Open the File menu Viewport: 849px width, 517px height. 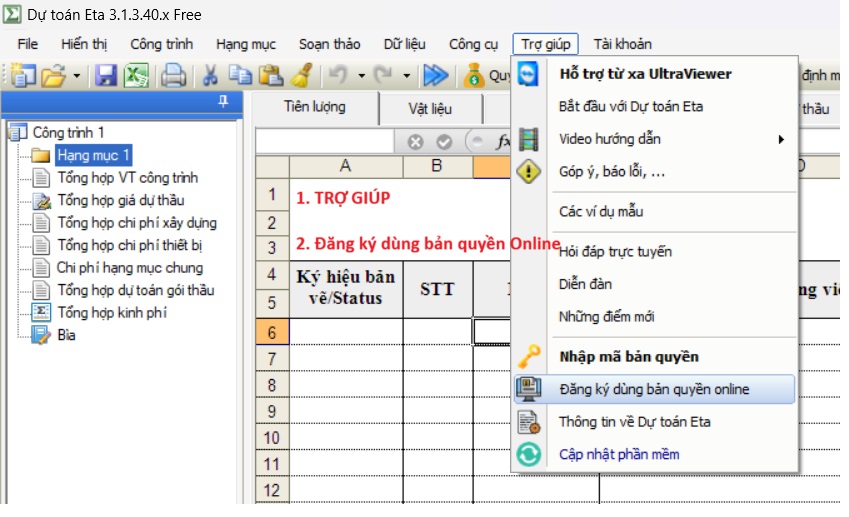point(28,44)
